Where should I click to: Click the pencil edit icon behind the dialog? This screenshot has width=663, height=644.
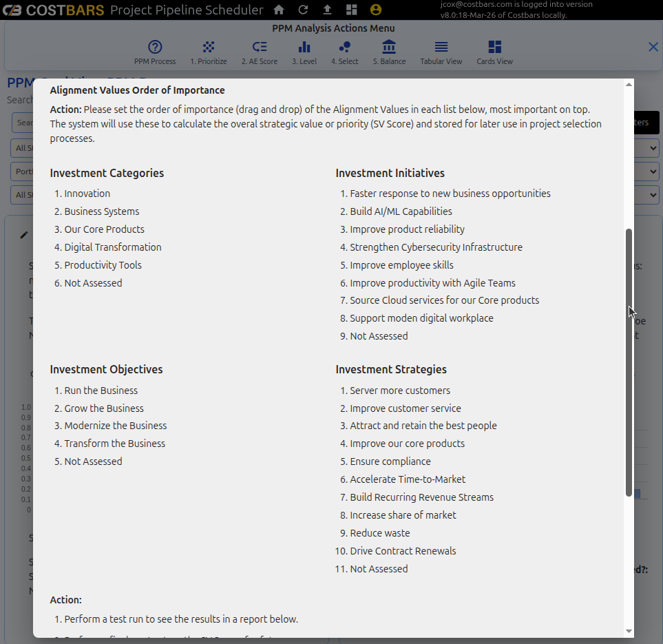coord(24,235)
